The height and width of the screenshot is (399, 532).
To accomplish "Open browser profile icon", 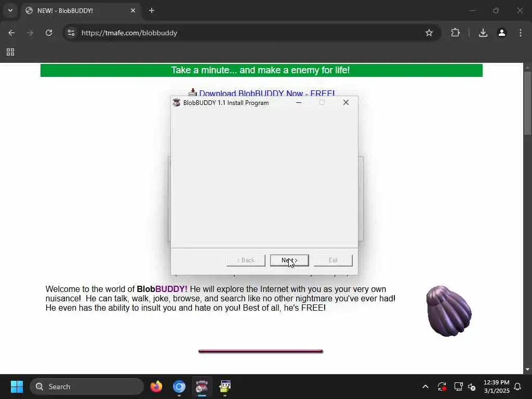I will (x=502, y=33).
